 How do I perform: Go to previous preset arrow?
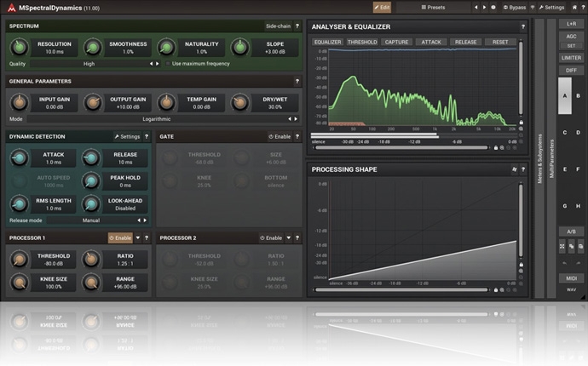[476, 7]
